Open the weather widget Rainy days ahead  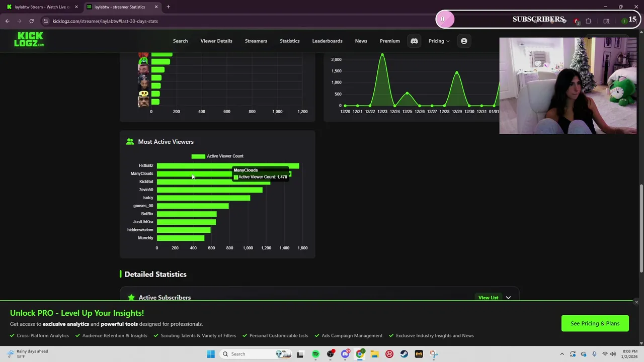(x=28, y=354)
